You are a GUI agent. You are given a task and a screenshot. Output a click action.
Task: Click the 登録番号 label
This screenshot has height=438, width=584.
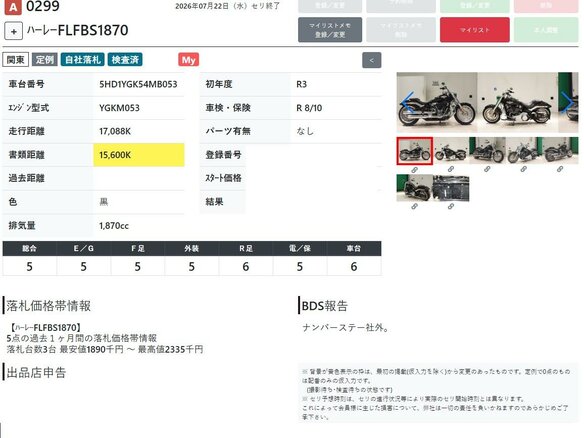click(x=223, y=155)
